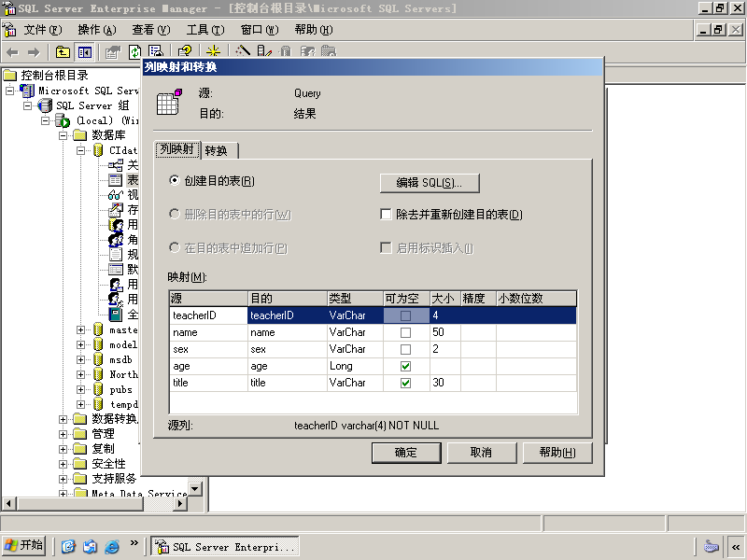Click the Register server pencil icon
Screen dimensions: 747x560
pos(264,51)
